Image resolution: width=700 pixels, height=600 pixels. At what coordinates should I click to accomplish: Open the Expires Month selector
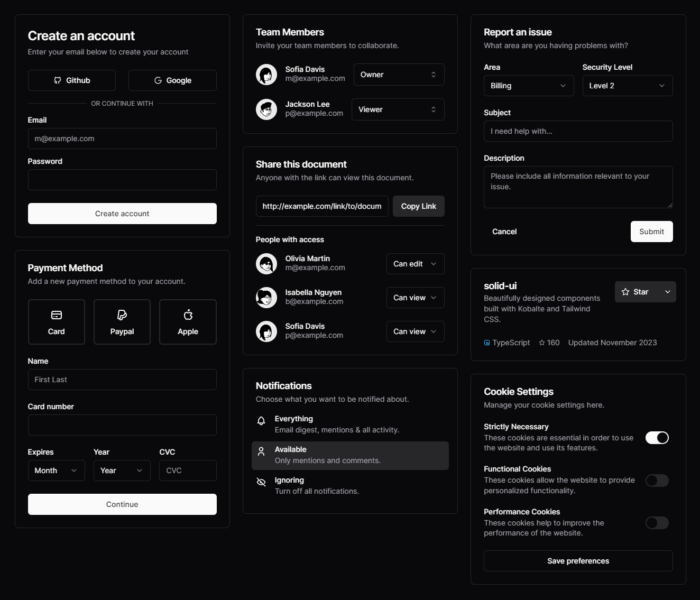[56, 470]
